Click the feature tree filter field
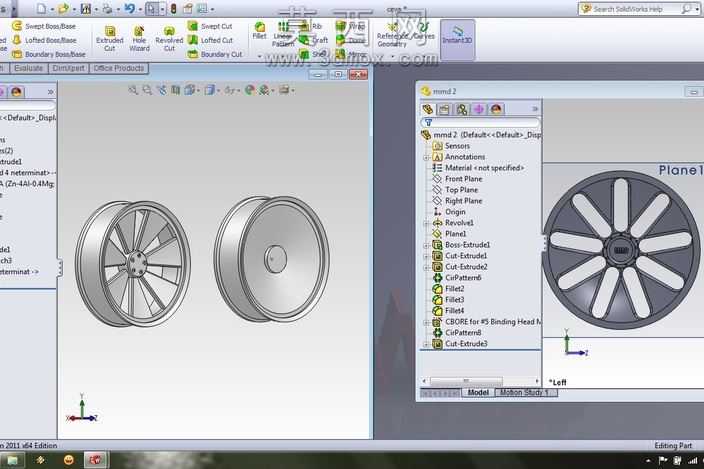The height and width of the screenshot is (469, 704). (x=480, y=122)
